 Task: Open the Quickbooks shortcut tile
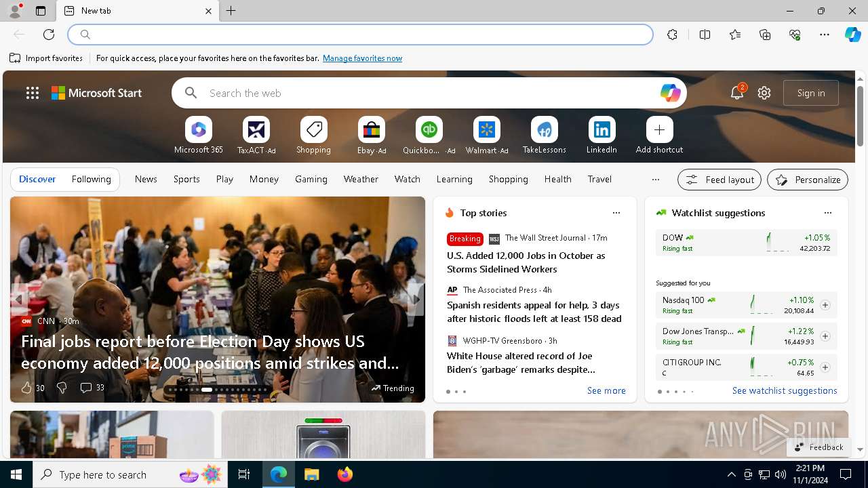tap(429, 129)
